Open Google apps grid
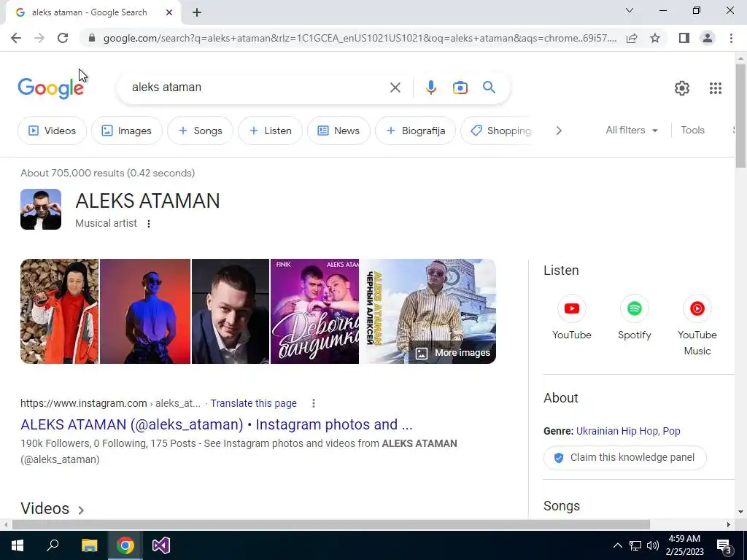 (715, 88)
